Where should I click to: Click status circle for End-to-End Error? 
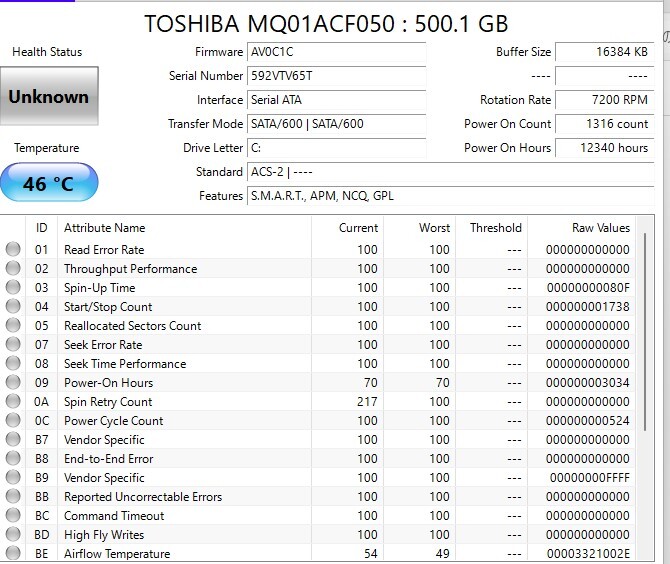(x=13, y=458)
